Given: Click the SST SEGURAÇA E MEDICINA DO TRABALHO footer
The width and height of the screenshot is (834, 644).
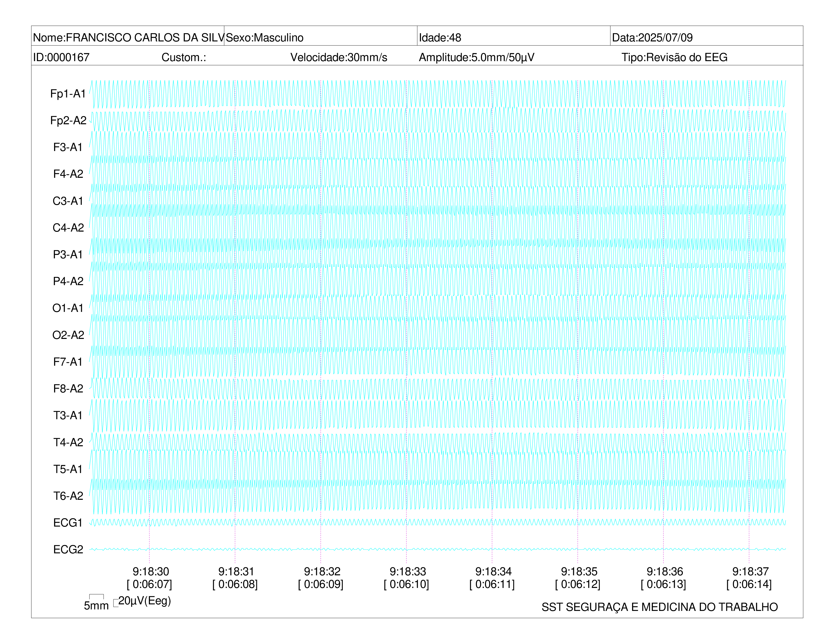Looking at the screenshot, I should [x=659, y=607].
